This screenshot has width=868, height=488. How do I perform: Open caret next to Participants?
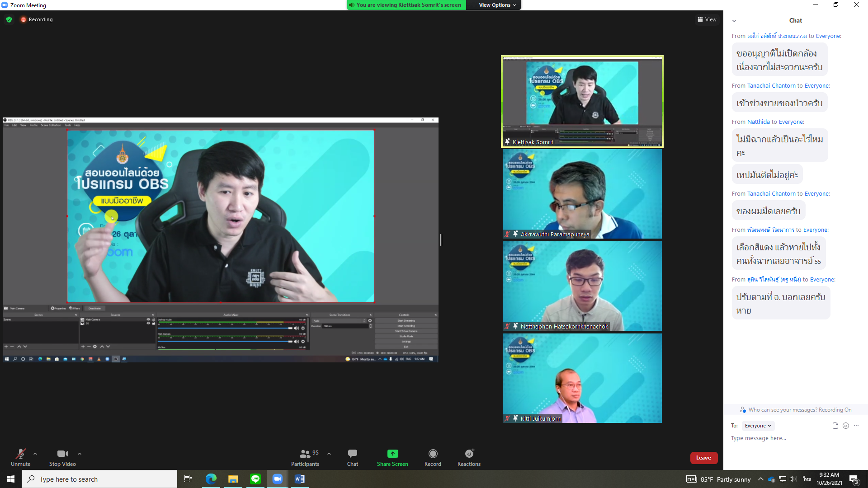[x=329, y=454]
